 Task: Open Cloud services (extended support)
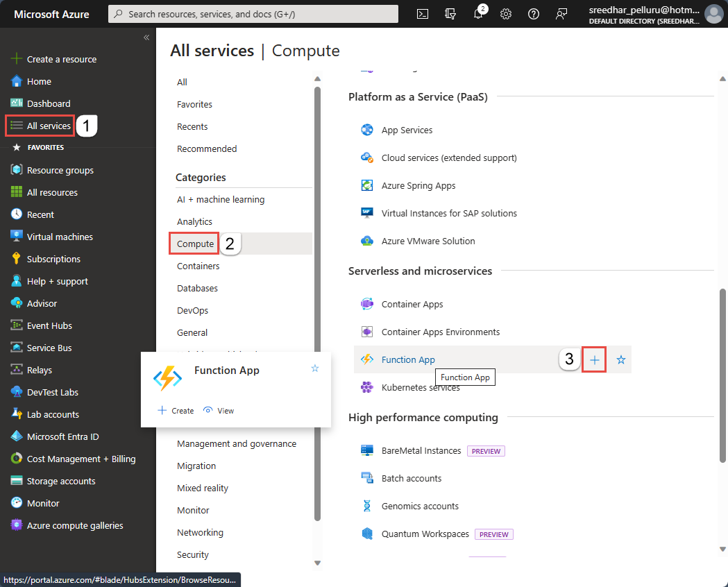(x=449, y=158)
